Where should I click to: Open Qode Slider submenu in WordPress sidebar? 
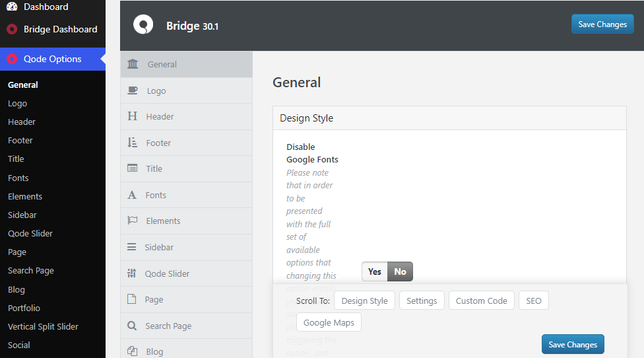click(x=30, y=233)
